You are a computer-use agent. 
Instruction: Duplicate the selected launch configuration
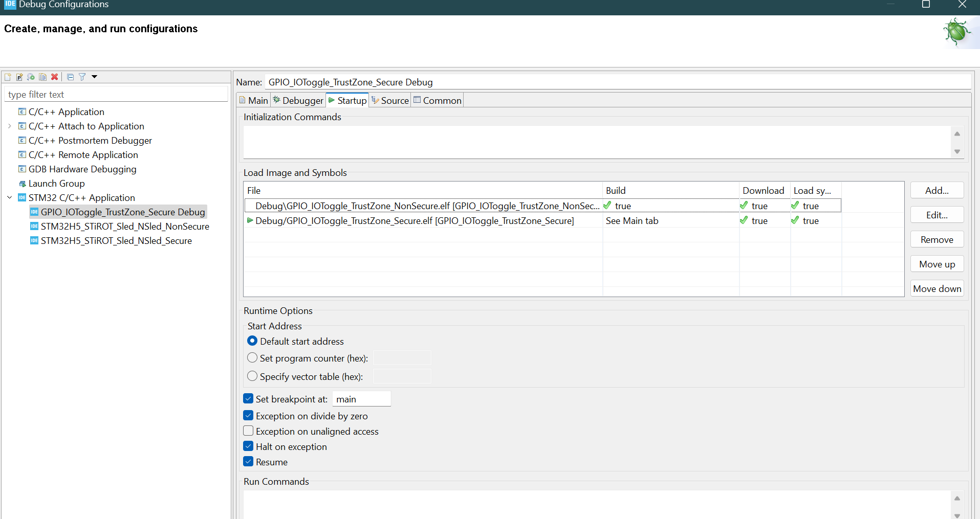click(x=42, y=77)
